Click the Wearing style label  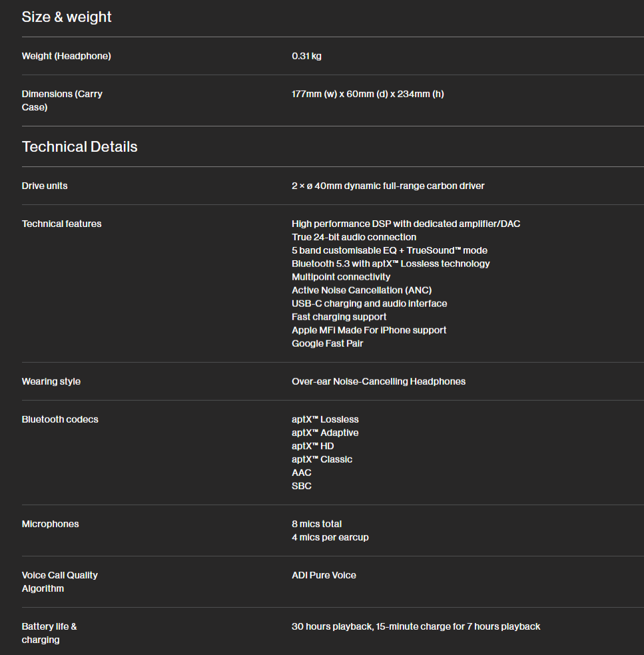pos(51,381)
